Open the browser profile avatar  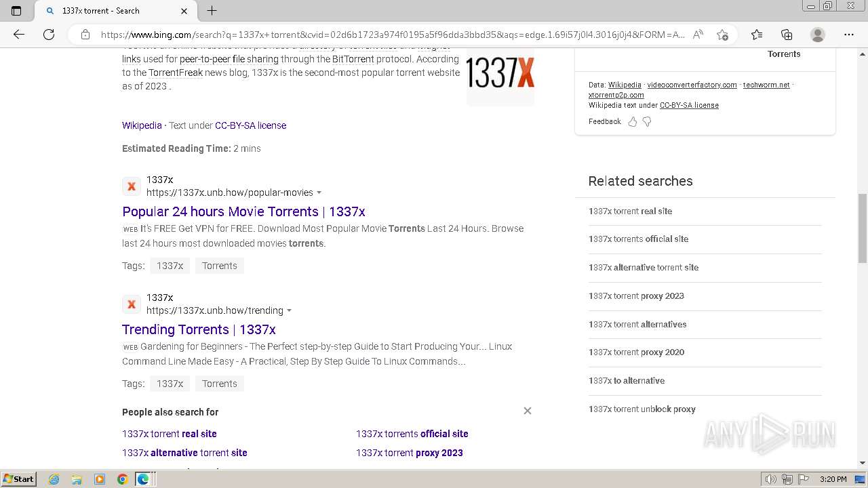coord(818,35)
